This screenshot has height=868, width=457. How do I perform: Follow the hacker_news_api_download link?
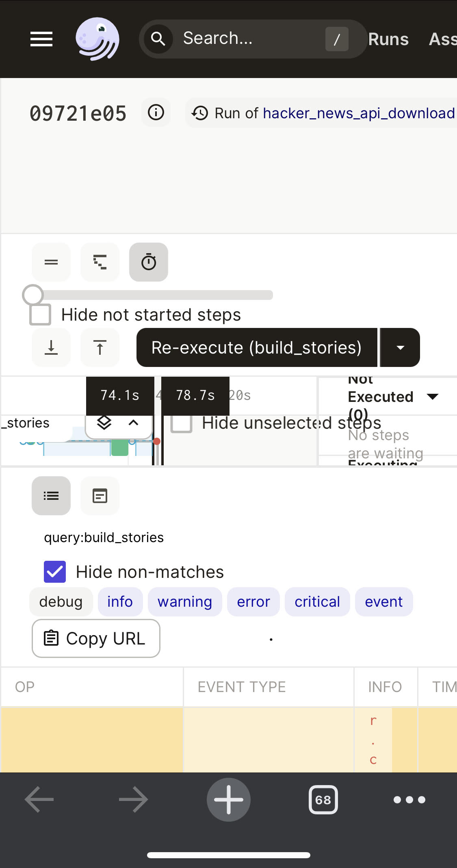click(x=357, y=113)
